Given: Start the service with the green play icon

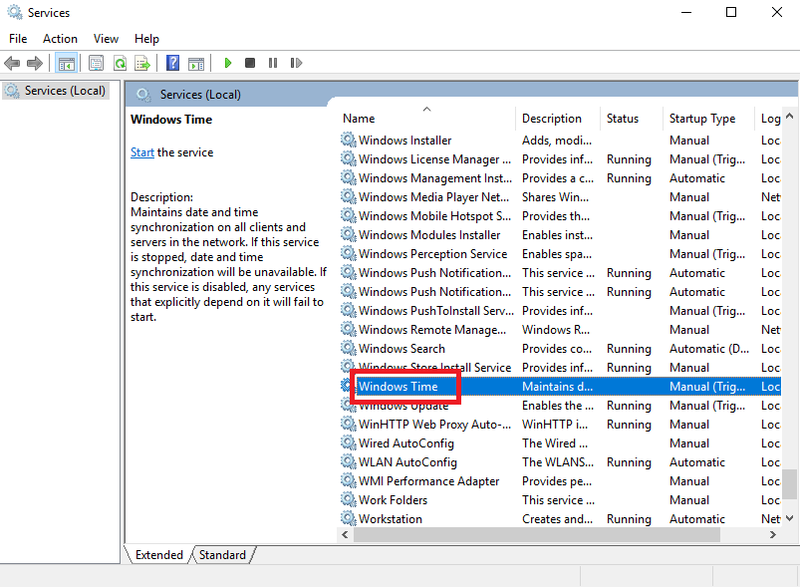Looking at the screenshot, I should click(228, 63).
